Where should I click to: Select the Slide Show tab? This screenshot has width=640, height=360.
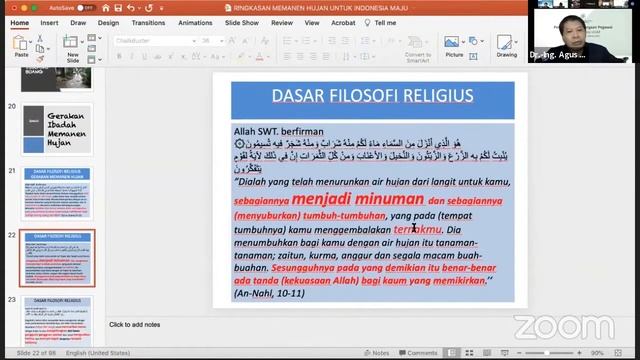(x=242, y=23)
